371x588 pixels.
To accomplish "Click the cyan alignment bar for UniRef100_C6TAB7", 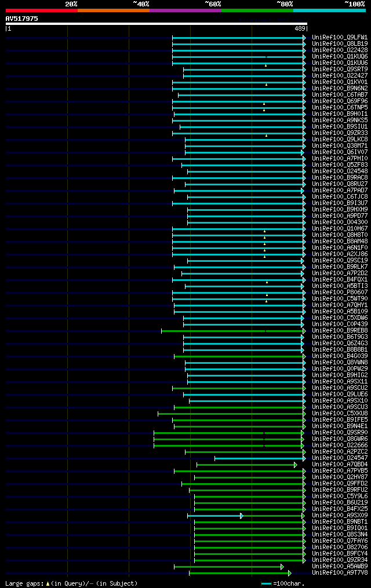I will [242, 95].
